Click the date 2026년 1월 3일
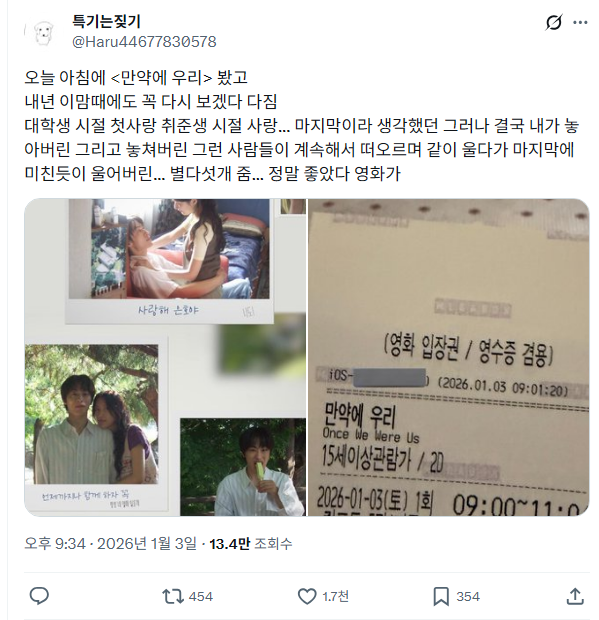599x620 pixels. point(147,544)
